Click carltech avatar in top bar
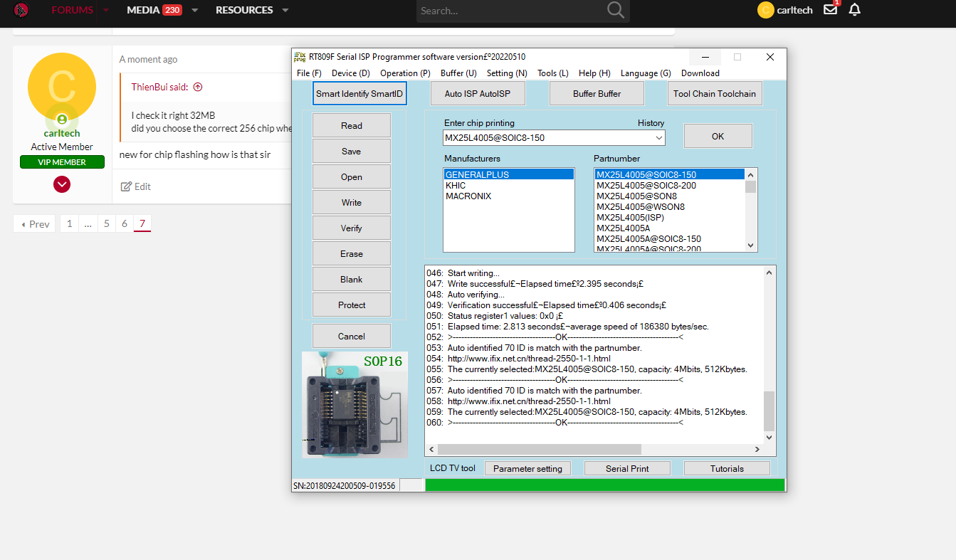The width and height of the screenshot is (956, 560). click(765, 10)
